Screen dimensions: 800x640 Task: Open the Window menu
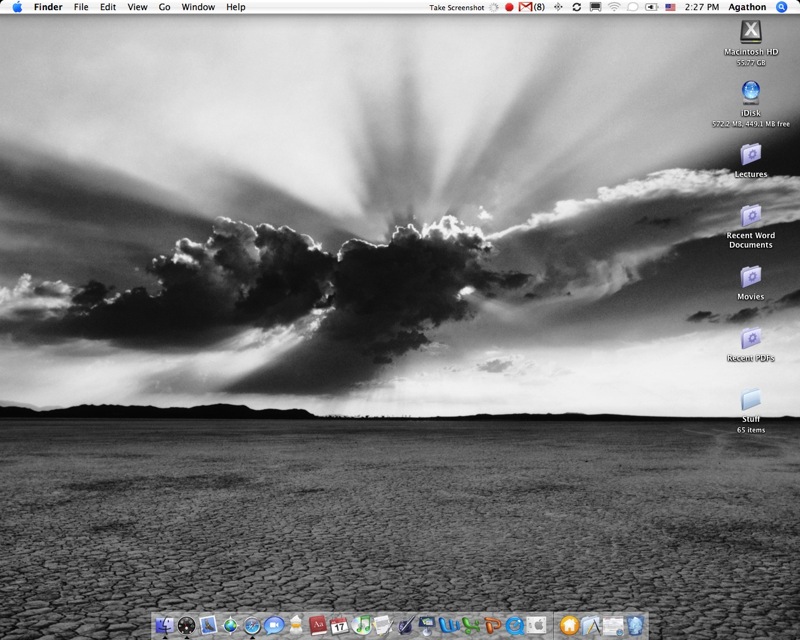tap(198, 7)
